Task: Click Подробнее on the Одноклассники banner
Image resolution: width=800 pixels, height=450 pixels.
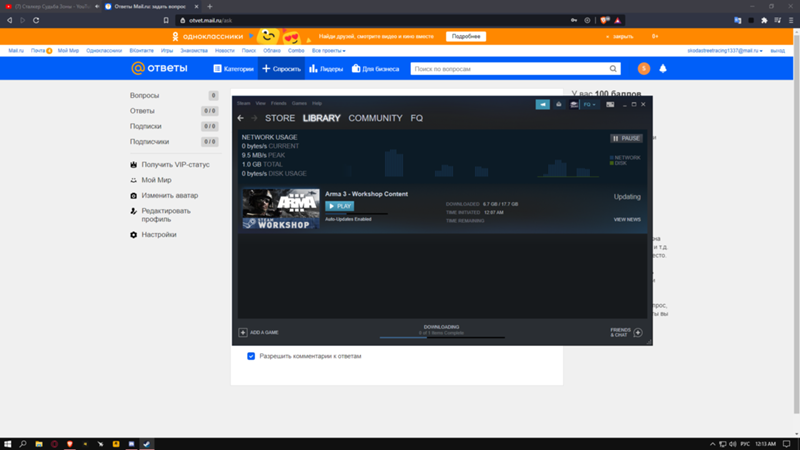Action: click(466, 37)
